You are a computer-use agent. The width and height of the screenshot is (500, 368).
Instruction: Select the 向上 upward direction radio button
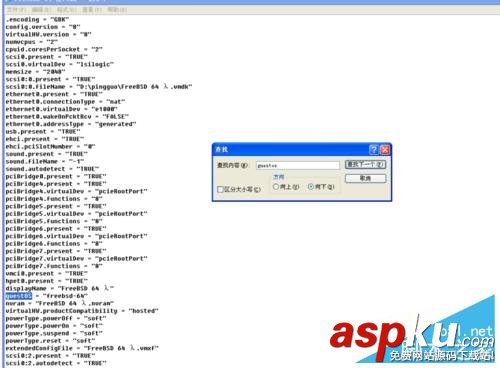tap(276, 187)
